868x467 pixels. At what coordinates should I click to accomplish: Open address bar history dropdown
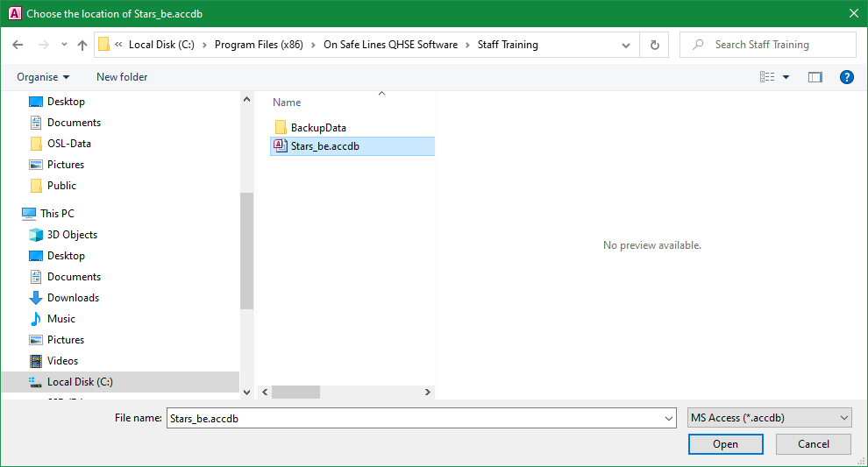626,45
